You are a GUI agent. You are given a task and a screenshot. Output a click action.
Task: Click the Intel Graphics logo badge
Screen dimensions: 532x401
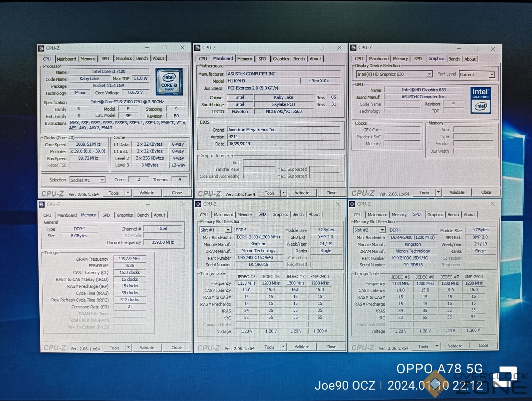point(481,100)
